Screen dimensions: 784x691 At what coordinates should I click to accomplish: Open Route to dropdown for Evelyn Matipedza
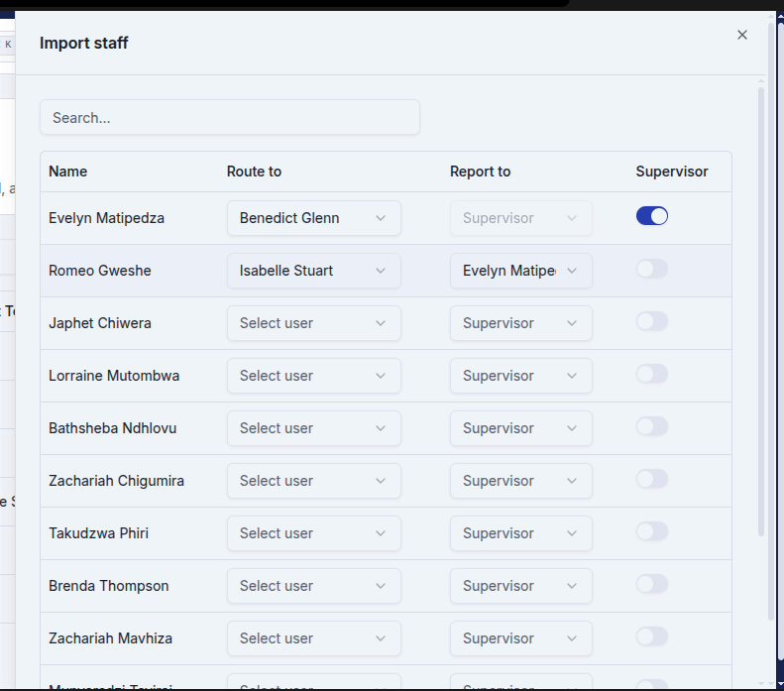314,218
